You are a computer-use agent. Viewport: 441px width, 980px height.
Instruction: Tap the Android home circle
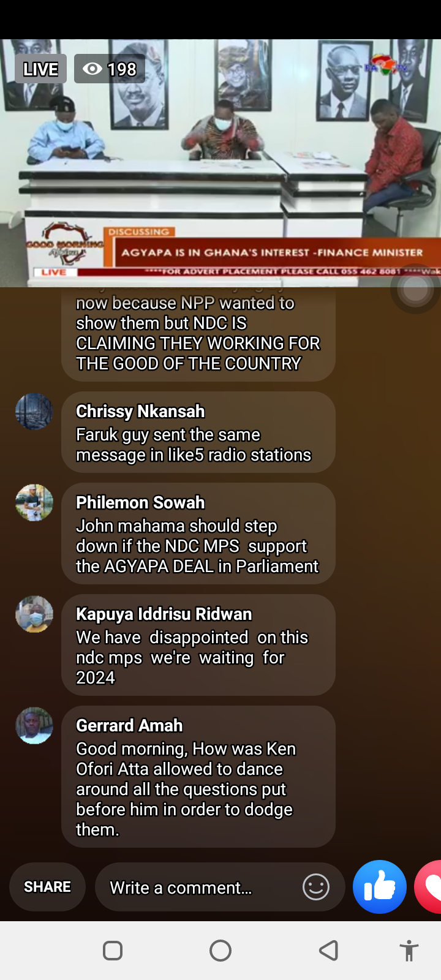pyautogui.click(x=221, y=951)
